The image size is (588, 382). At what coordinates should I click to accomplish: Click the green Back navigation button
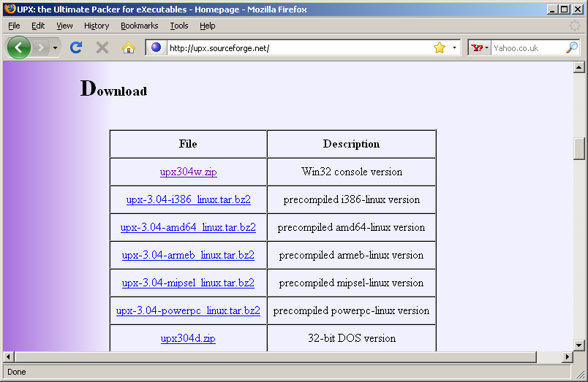[x=18, y=47]
